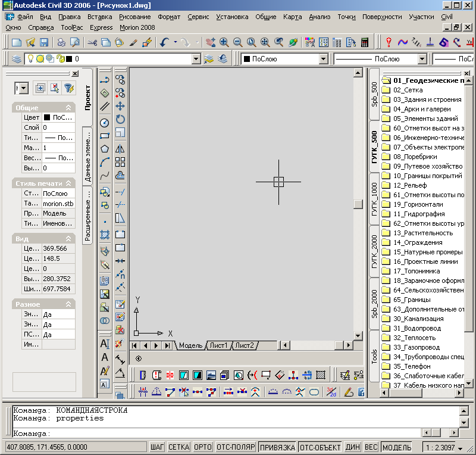This screenshot has height=455, width=476.
Task: Toggle ШАГ snap mode
Action: click(x=157, y=447)
